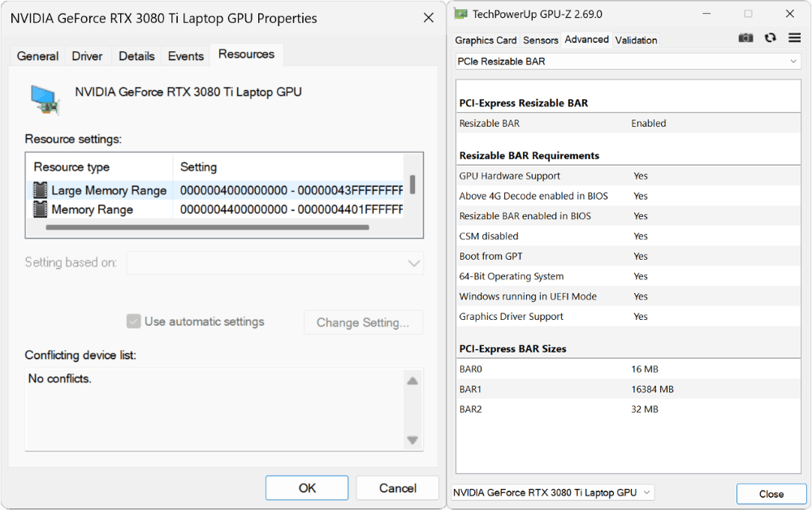Select Resizable BAR enabled in BIOS row
The width and height of the screenshot is (812, 510).
pyautogui.click(x=628, y=216)
